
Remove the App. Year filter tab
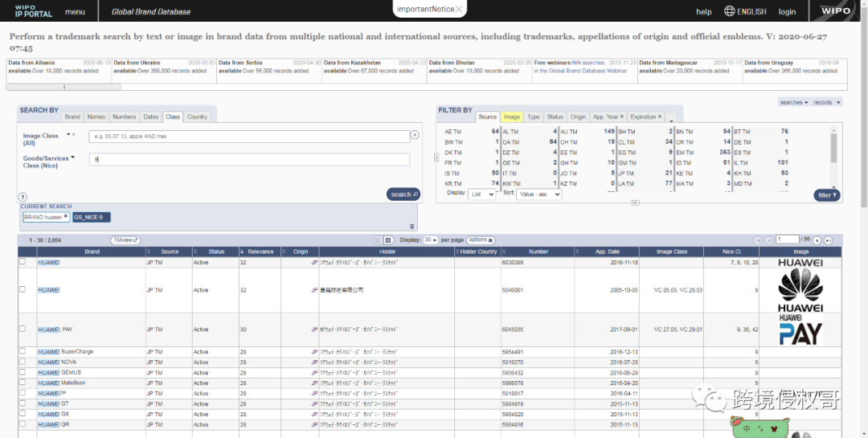pos(621,117)
